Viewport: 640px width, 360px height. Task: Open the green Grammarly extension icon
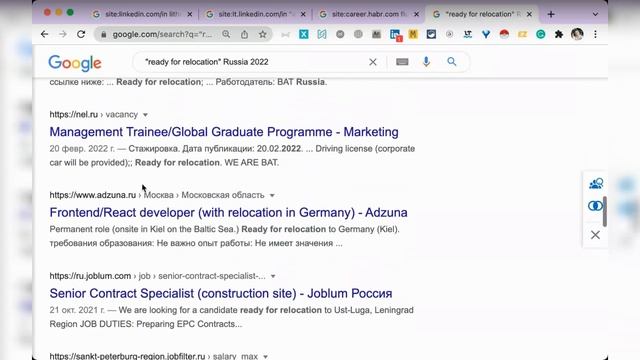point(540,34)
